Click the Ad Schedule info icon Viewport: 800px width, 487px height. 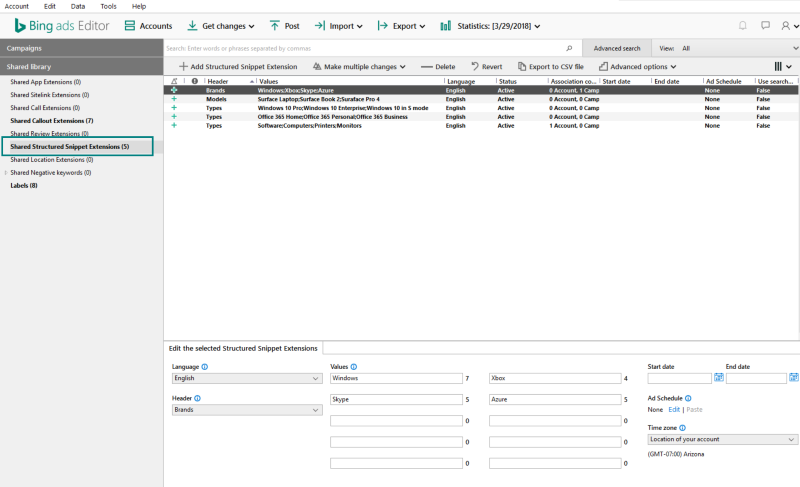(x=688, y=398)
